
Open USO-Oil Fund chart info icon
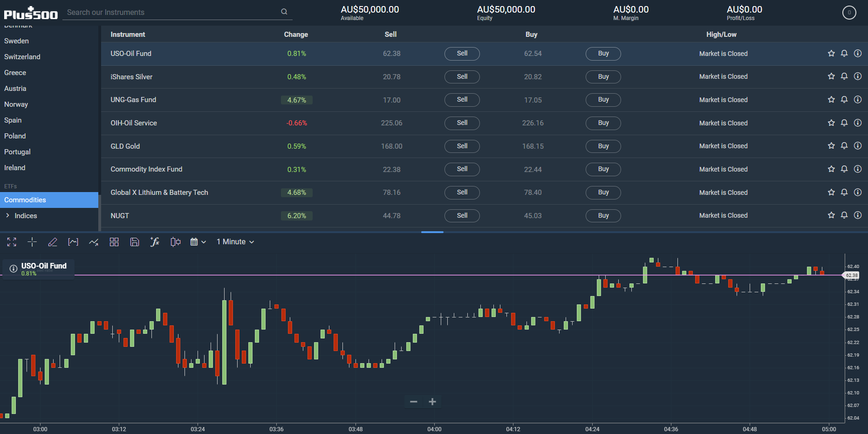14,269
